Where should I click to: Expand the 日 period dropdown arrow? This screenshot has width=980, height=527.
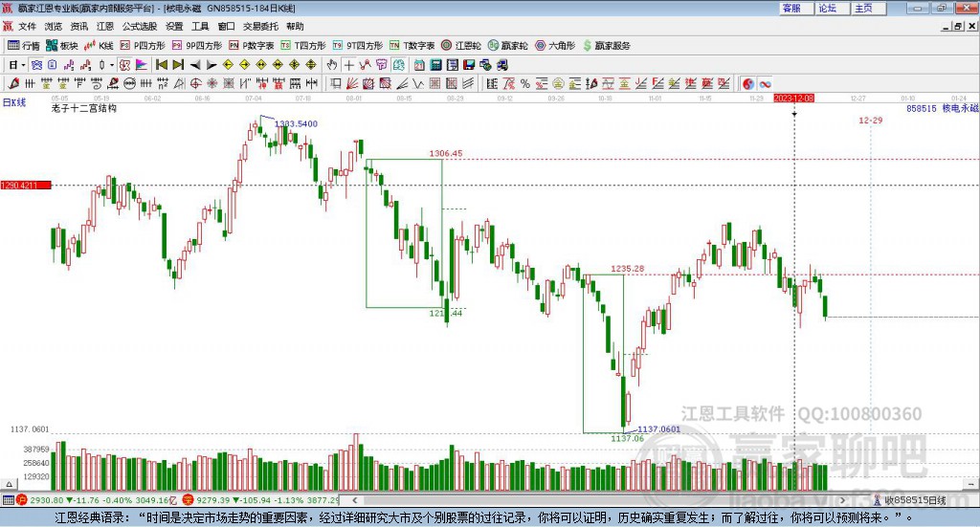coord(23,65)
